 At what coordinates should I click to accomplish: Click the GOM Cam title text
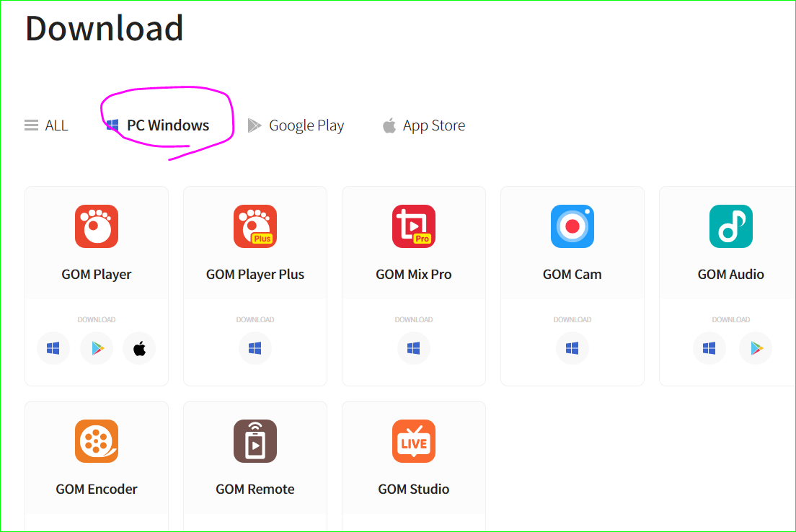coord(572,275)
